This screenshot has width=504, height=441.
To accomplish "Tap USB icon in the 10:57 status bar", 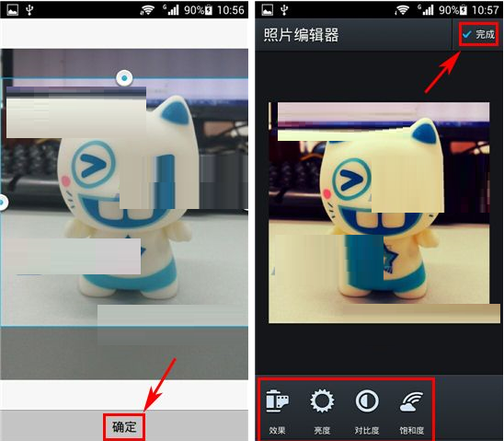I will pos(284,10).
